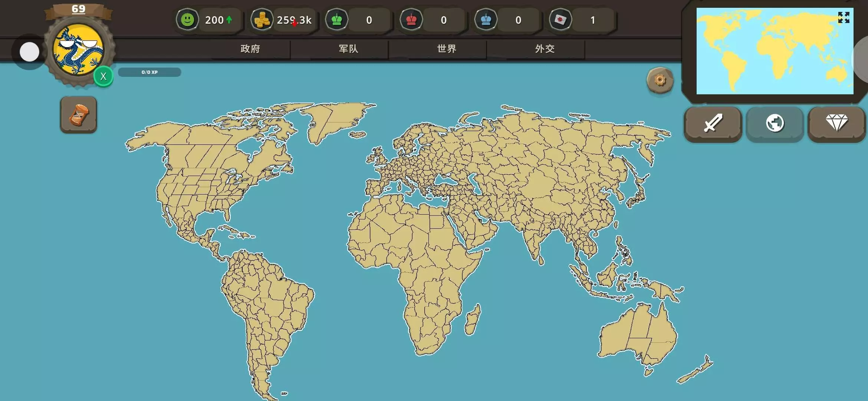This screenshot has width=868, height=401.
Task: Click the green crown counter icon
Action: [336, 20]
